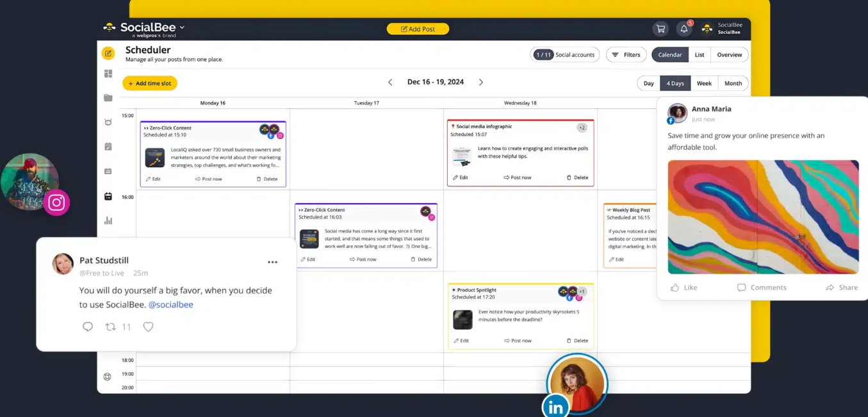
Task: Post now the 15:10 Zero-Click Content post
Action: tap(209, 179)
